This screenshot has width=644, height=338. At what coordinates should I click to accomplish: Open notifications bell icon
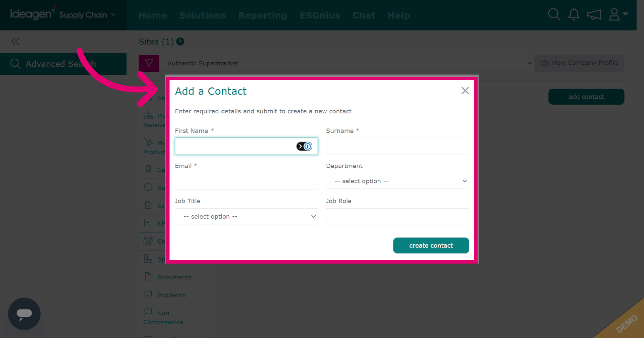click(x=574, y=15)
